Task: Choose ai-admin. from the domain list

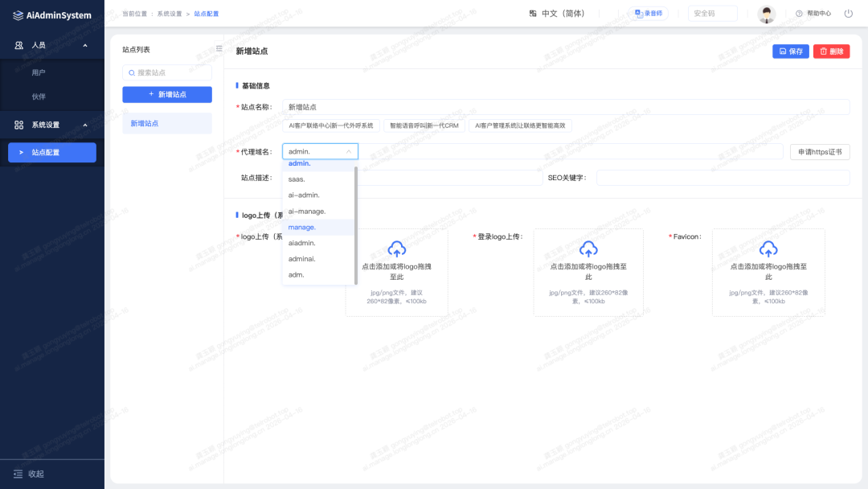Action: 304,195
